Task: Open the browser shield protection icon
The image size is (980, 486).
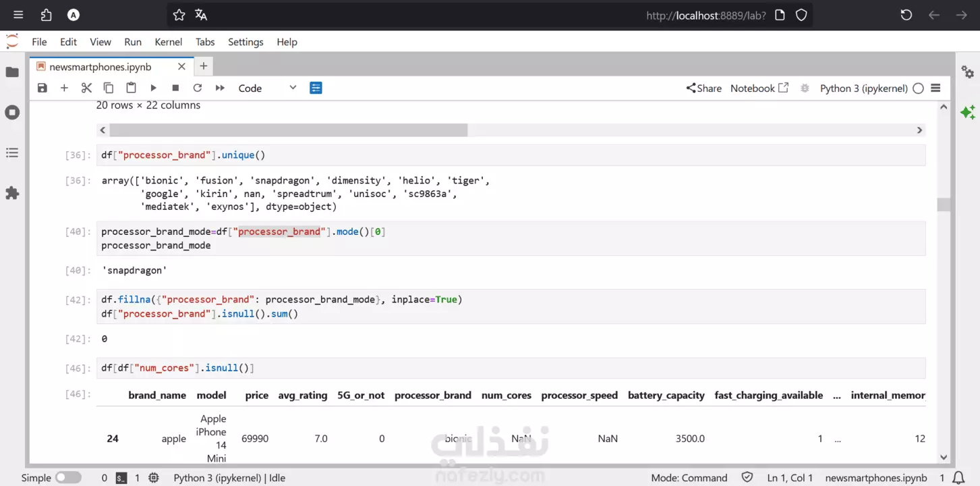Action: [801, 15]
